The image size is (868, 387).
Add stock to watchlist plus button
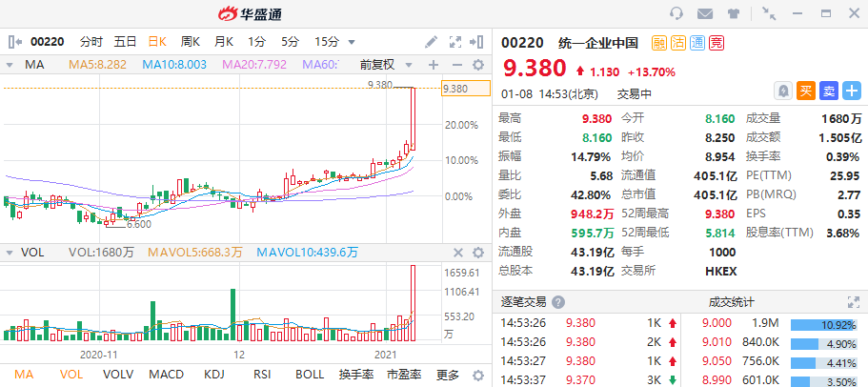point(852,92)
